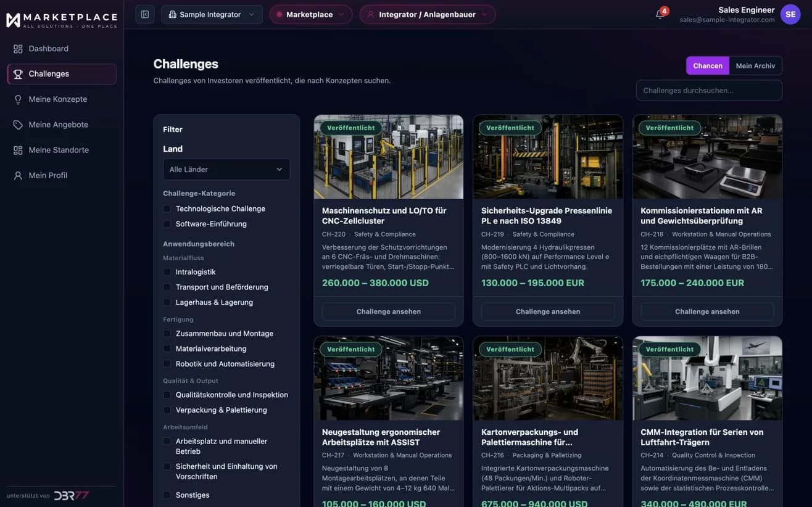Viewport: 812px width, 507px height.
Task: Click the SE user avatar
Action: (790, 14)
